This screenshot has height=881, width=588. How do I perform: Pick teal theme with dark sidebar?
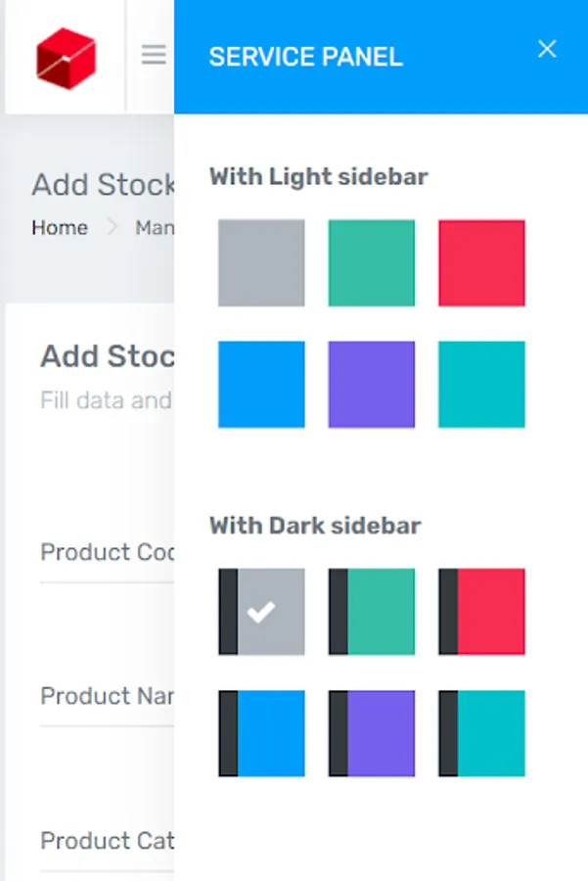[x=481, y=733]
